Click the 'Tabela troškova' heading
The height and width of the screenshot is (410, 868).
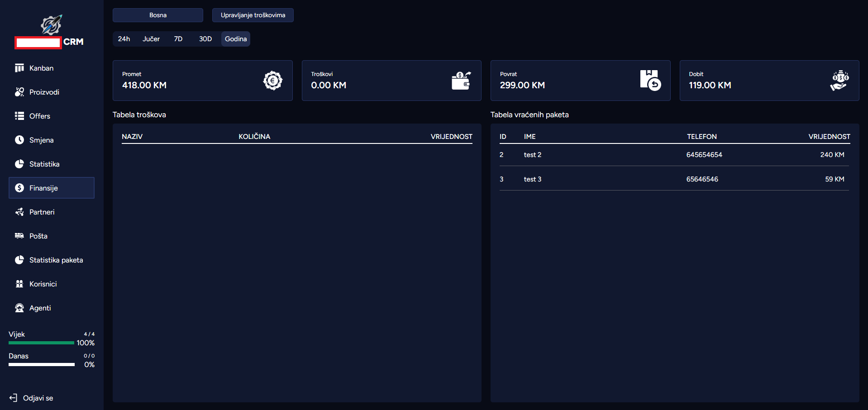point(139,115)
